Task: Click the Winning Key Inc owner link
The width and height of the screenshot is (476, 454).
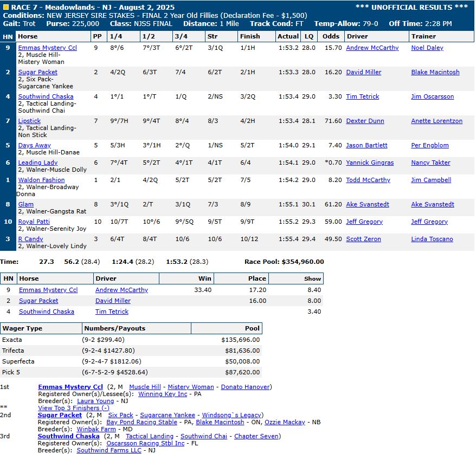Action: tap(162, 394)
